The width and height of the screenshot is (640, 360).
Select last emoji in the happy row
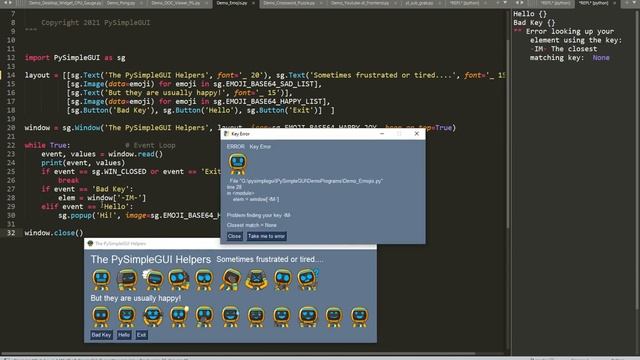click(x=360, y=317)
